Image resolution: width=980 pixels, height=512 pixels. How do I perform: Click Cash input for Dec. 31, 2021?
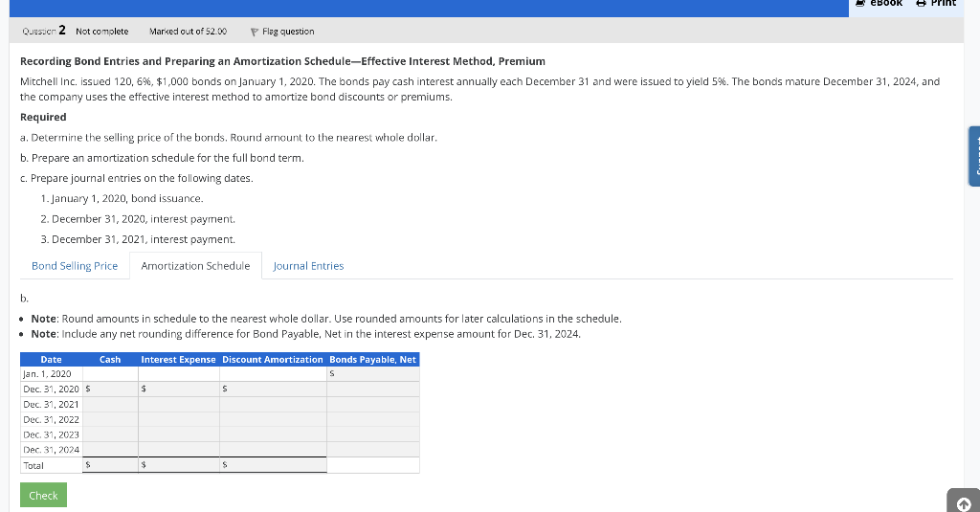click(x=110, y=405)
